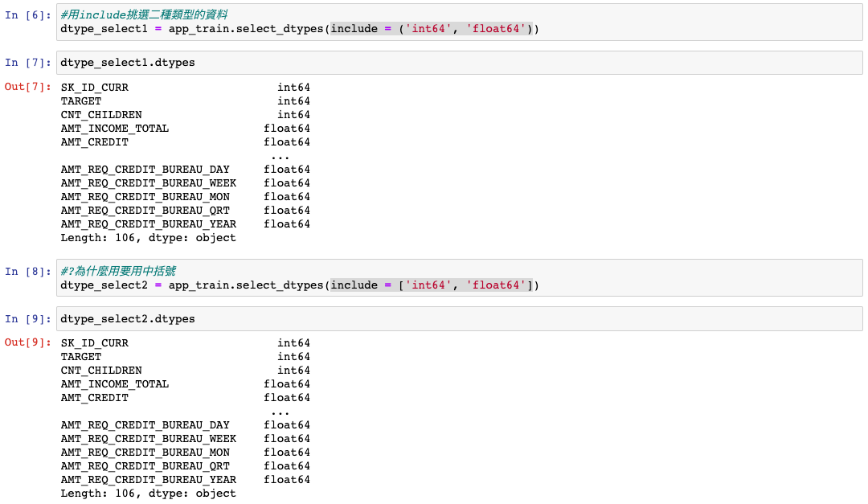Click 'AMT_REQ_CREDIT_BUREAU_QRT' in the Out[9] output

[x=145, y=466]
